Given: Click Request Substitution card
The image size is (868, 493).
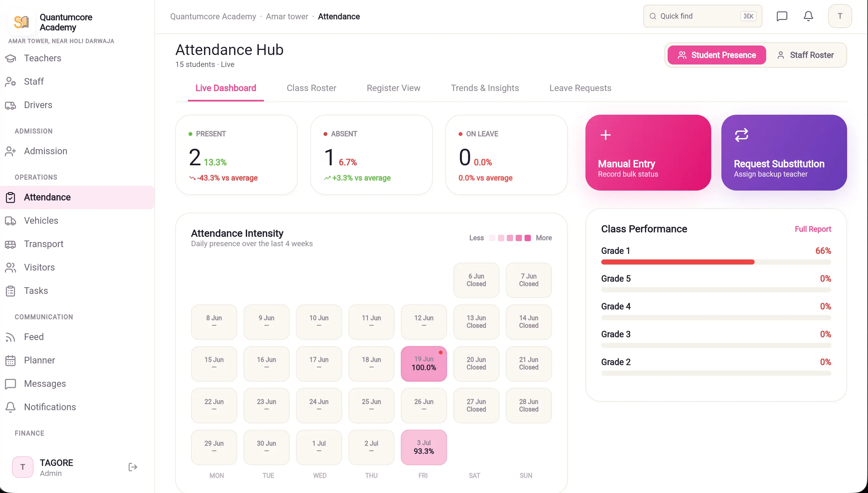Looking at the screenshot, I should point(784,152).
